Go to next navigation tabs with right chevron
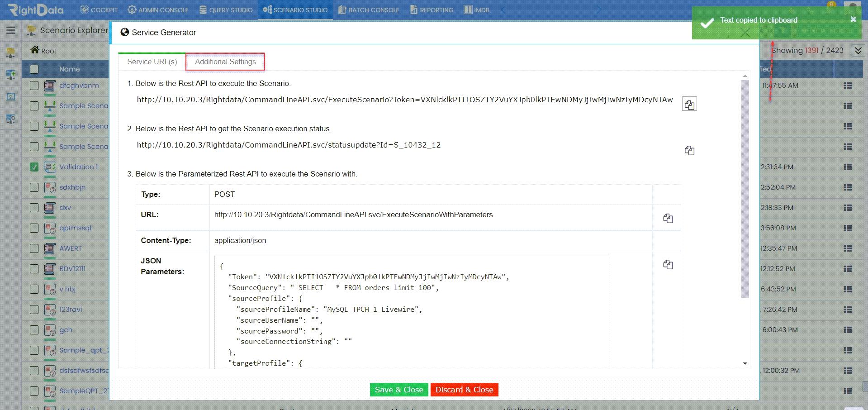 pos(599,10)
